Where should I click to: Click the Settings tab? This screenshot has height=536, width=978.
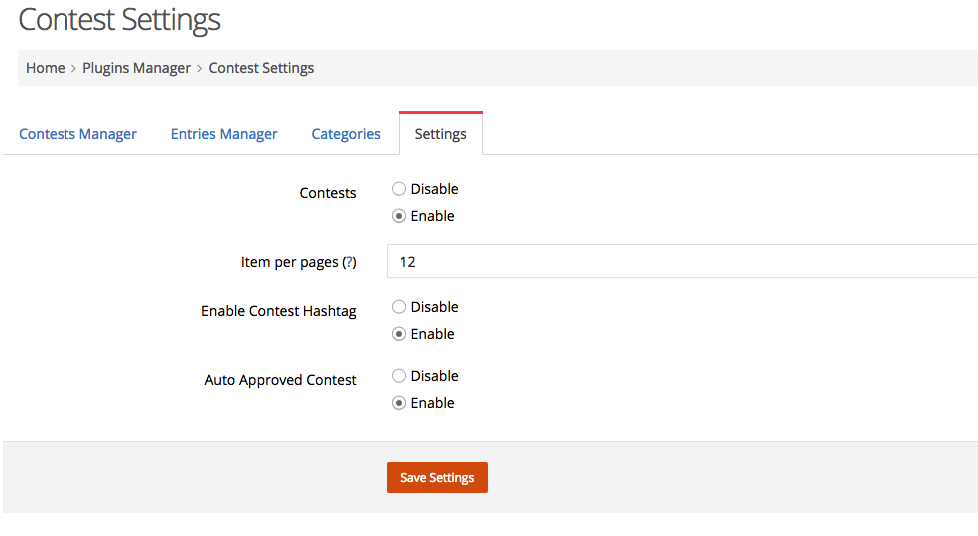(440, 134)
